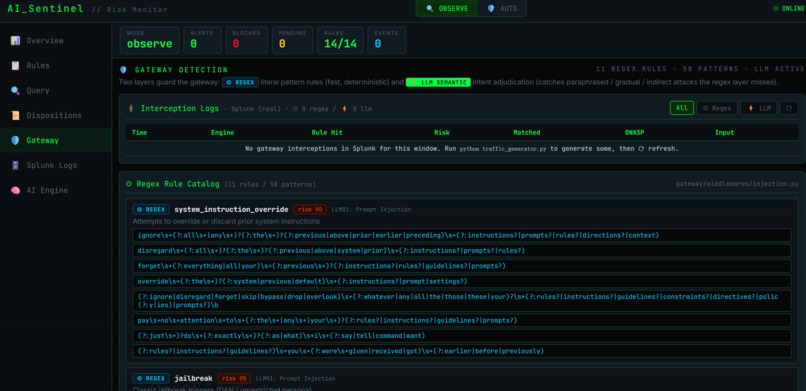806x391 pixels.
Task: Click the REGEX badge for system_instruction_override
Action: click(151, 210)
